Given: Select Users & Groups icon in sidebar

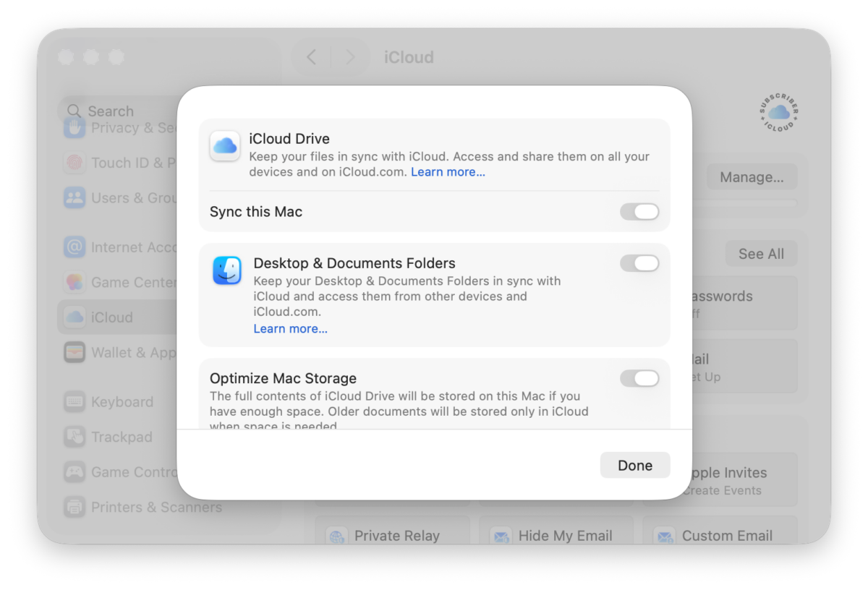Looking at the screenshot, I should coord(75,197).
